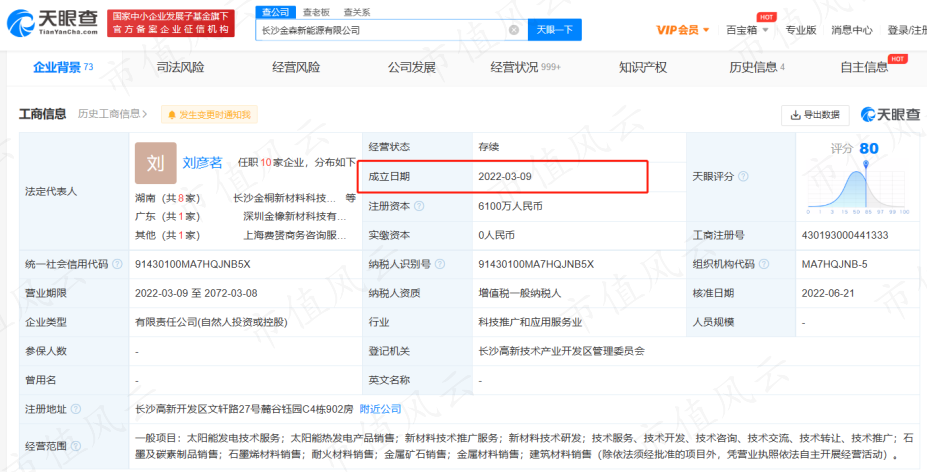Click help icon next to 注册资本

coord(419,206)
